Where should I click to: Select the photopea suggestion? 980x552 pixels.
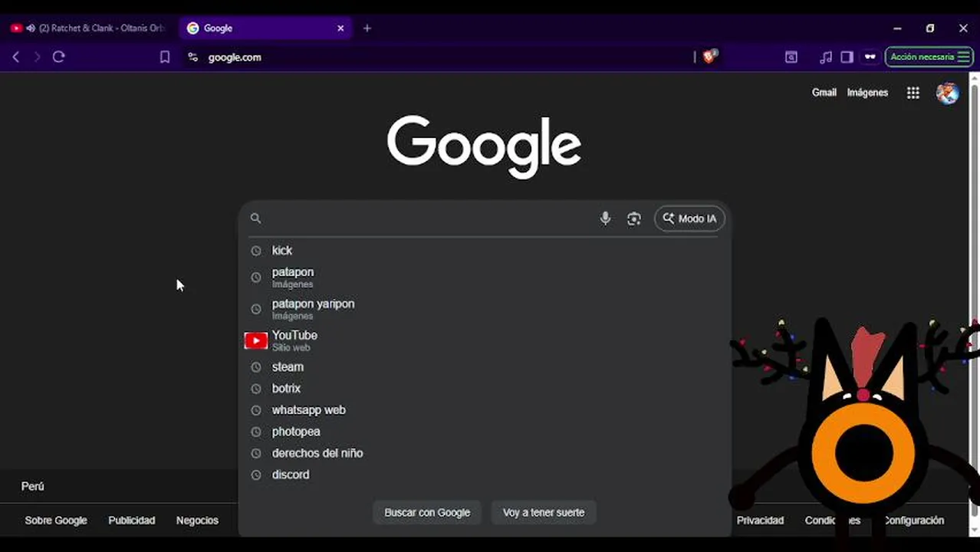(485, 432)
